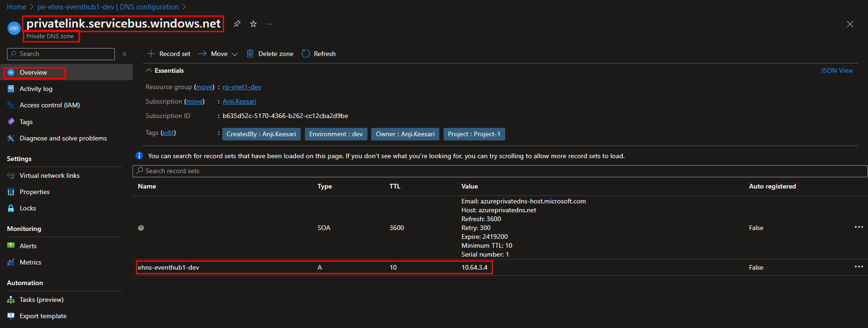This screenshot has width=868, height=328.
Task: Select the @ SOA record row
Action: [x=500, y=228]
